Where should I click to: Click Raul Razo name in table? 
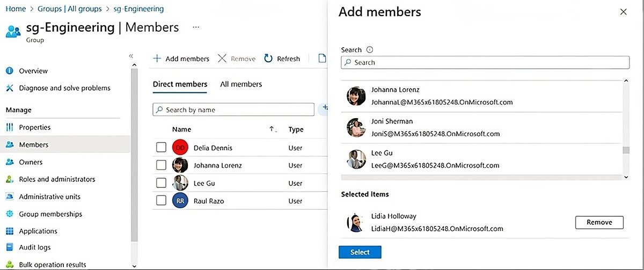click(209, 201)
